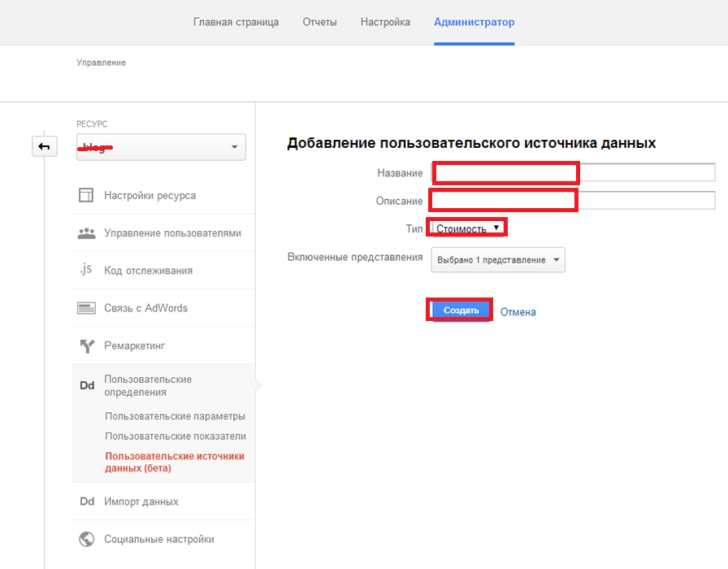Viewport: 728px width, 569px height.
Task: Open Ремаркетинг menu item
Action: 163,345
